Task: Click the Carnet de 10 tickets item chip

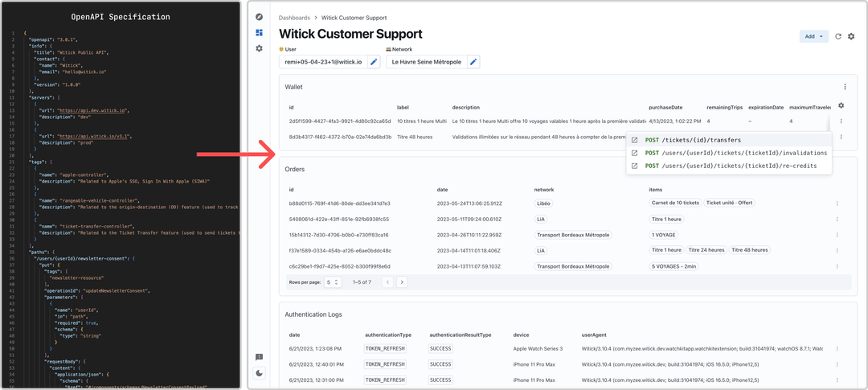Action: (x=675, y=203)
